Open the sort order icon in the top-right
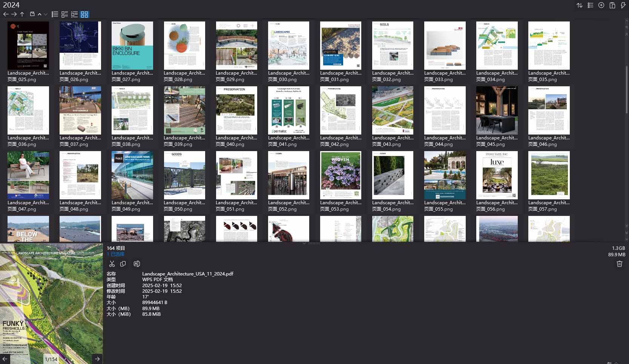This screenshot has height=364, width=629. (580, 5)
